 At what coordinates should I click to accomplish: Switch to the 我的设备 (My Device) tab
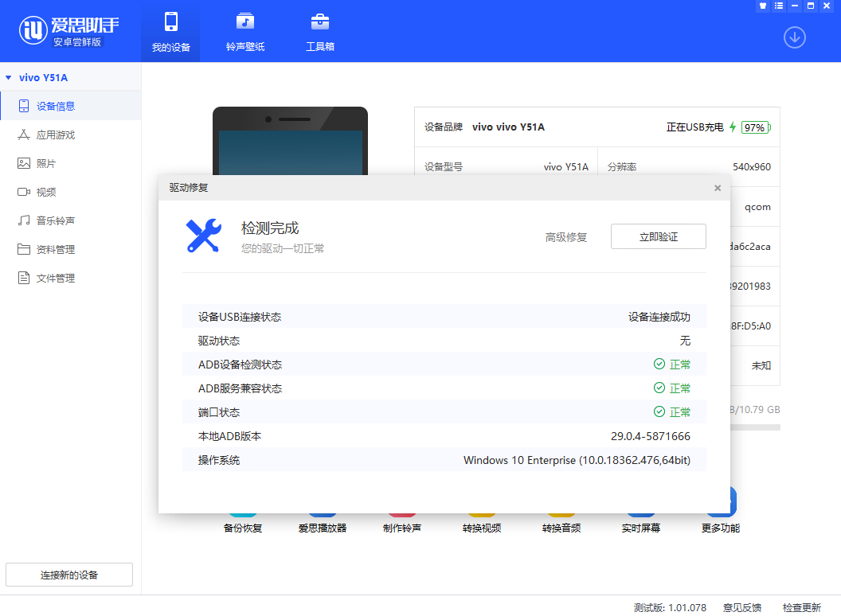(170, 30)
